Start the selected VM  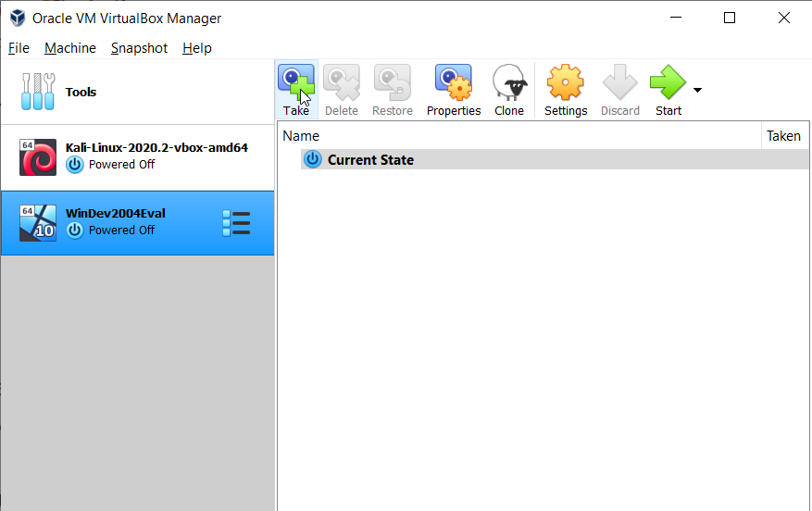click(668, 90)
